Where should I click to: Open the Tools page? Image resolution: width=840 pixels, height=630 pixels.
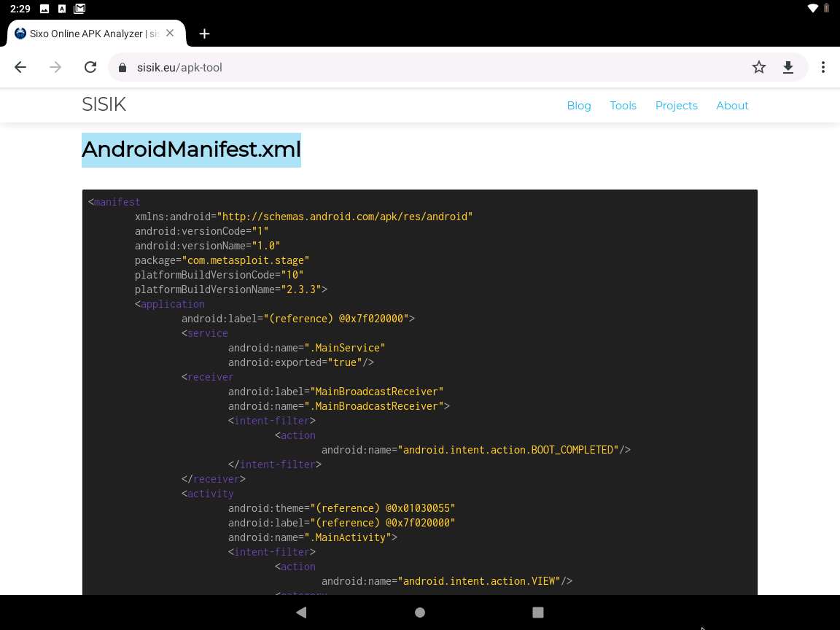click(623, 106)
